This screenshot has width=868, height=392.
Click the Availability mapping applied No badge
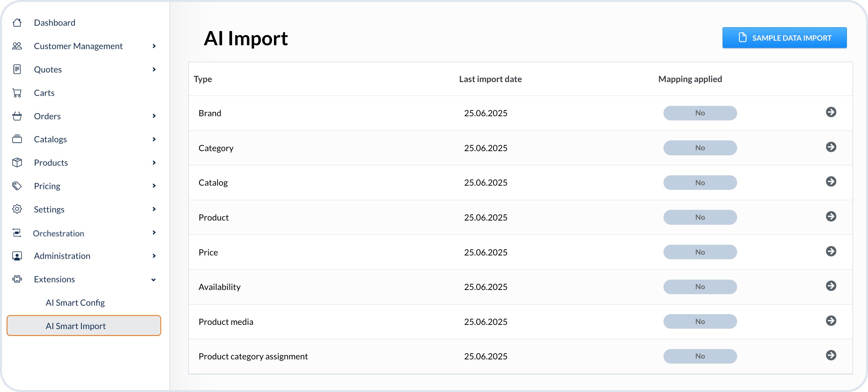700,287
